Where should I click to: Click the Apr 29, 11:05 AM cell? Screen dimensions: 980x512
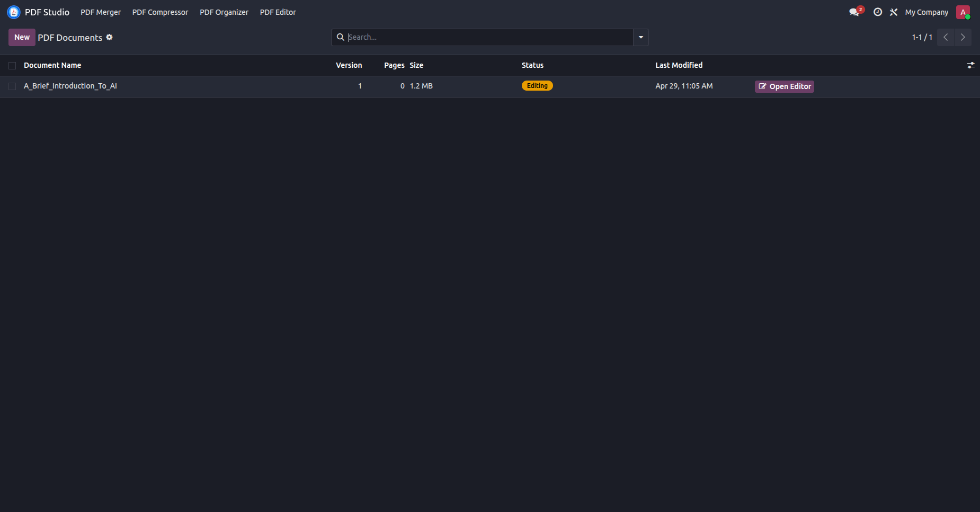tap(684, 86)
